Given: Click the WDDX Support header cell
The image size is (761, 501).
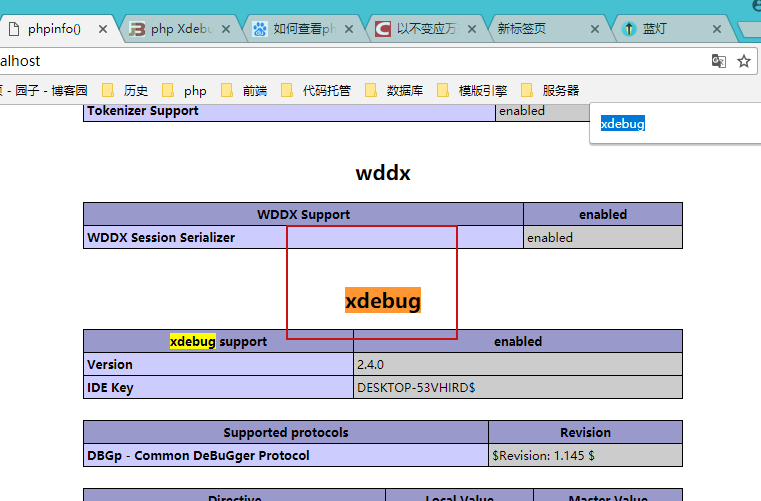Looking at the screenshot, I should tap(303, 214).
